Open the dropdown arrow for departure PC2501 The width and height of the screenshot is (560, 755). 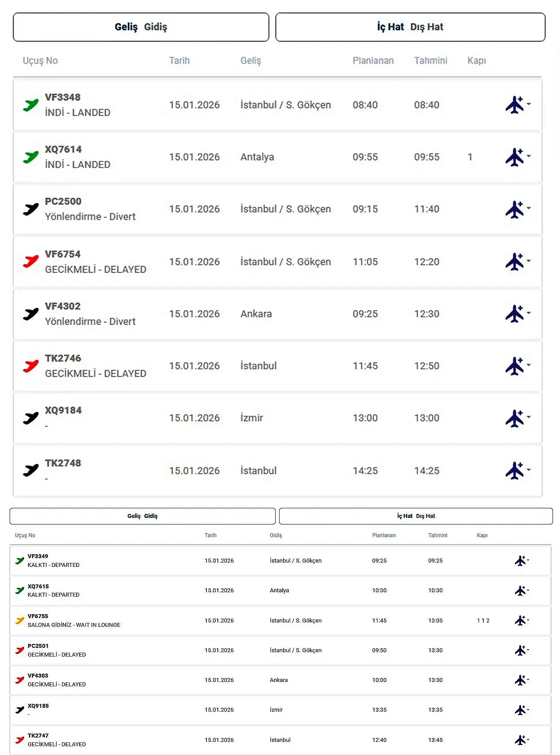click(x=528, y=650)
